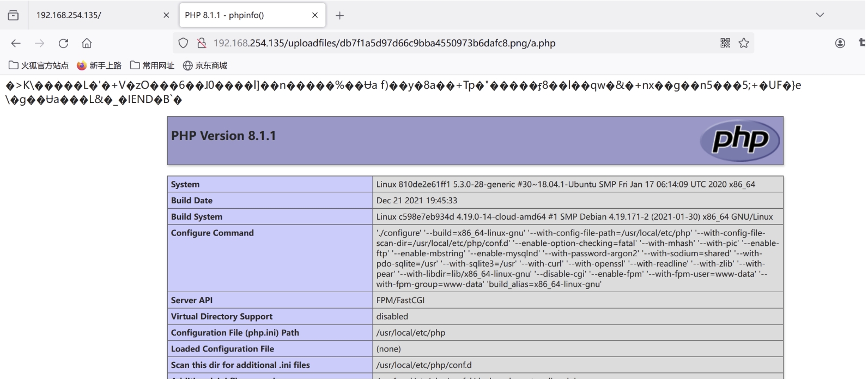Open the 火狐官方站点 bookmarks folder

pyautogui.click(x=39, y=65)
